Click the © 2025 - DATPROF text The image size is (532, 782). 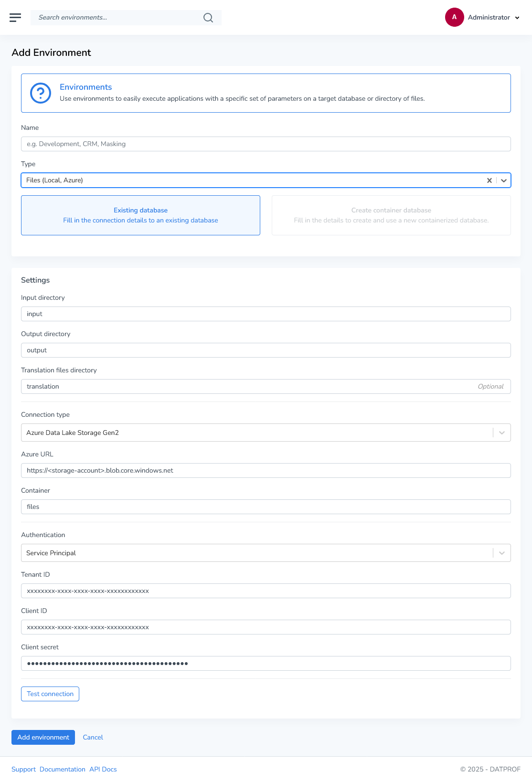(490, 770)
